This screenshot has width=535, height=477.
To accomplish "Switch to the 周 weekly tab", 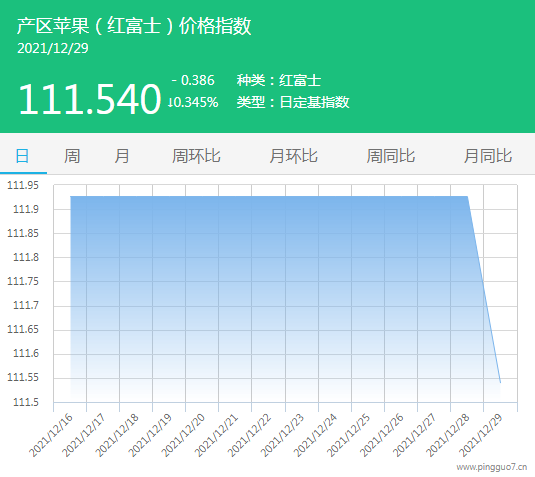I will pos(72,156).
